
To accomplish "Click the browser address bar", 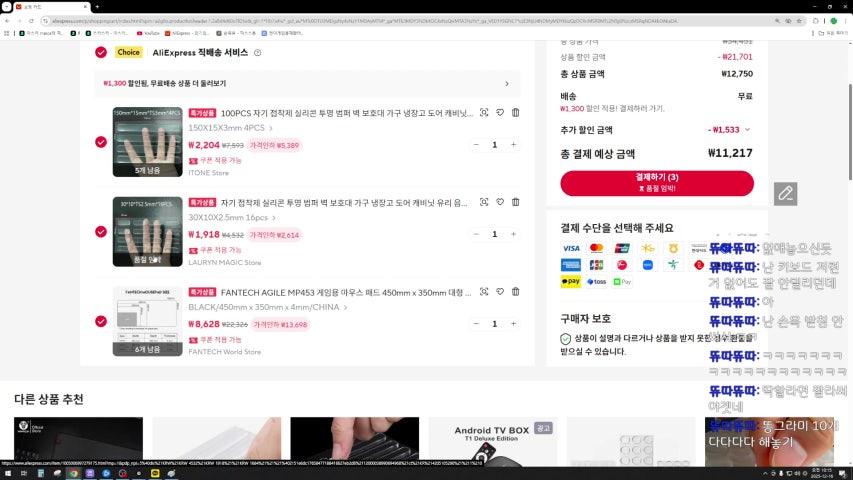I will 364,21.
